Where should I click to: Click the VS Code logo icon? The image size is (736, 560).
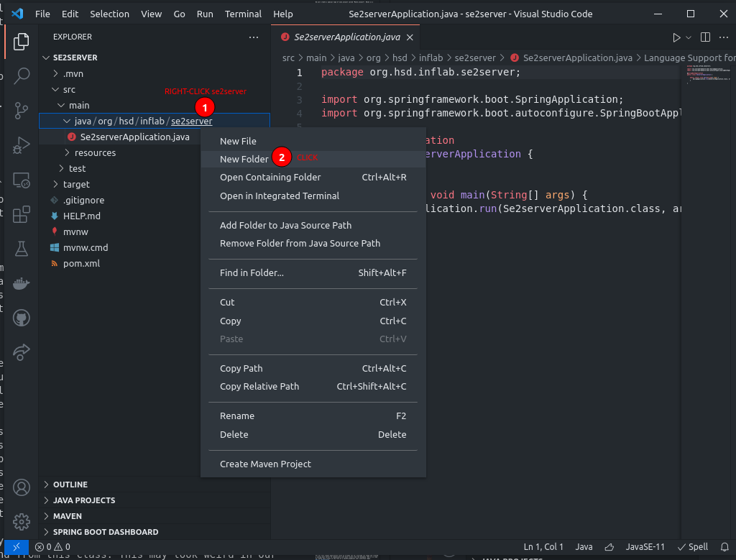click(17, 14)
